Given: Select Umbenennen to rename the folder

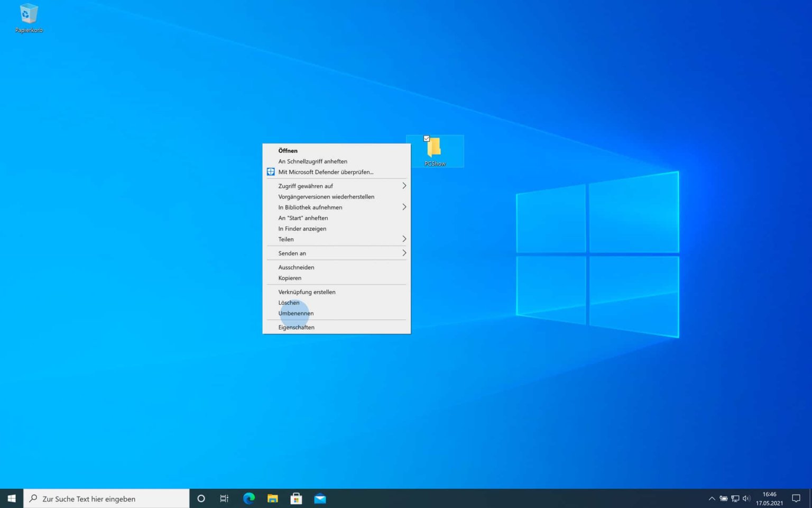Looking at the screenshot, I should coord(296,313).
